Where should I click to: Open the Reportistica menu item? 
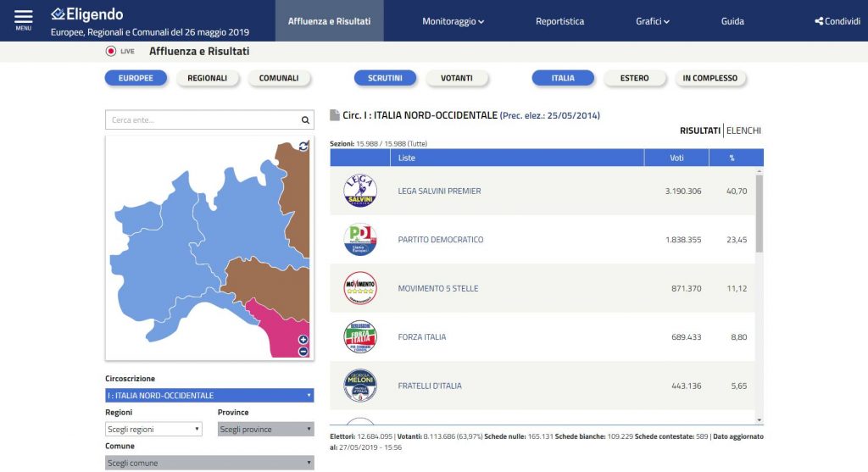pos(559,21)
